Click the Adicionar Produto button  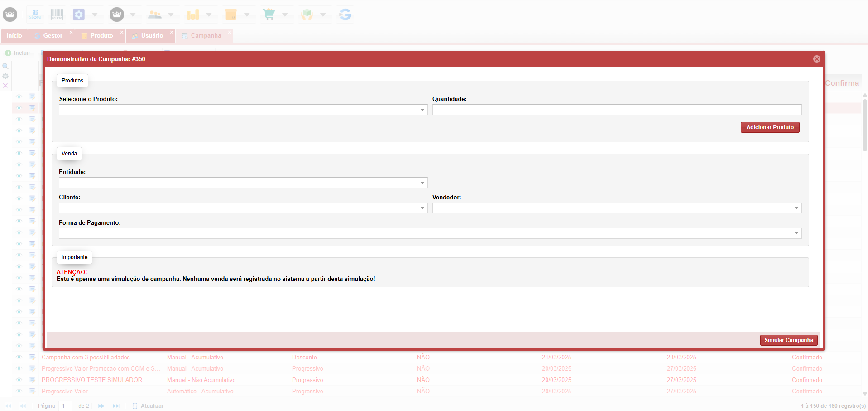click(770, 127)
